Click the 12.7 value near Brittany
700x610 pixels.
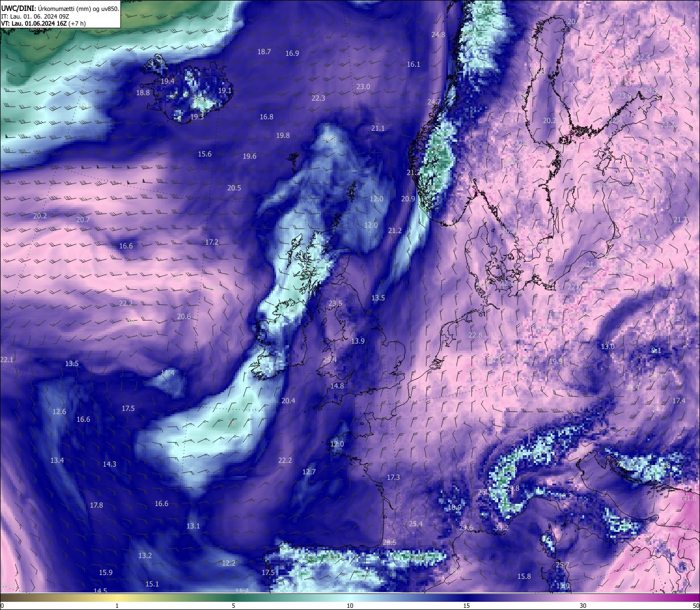pos(309,472)
